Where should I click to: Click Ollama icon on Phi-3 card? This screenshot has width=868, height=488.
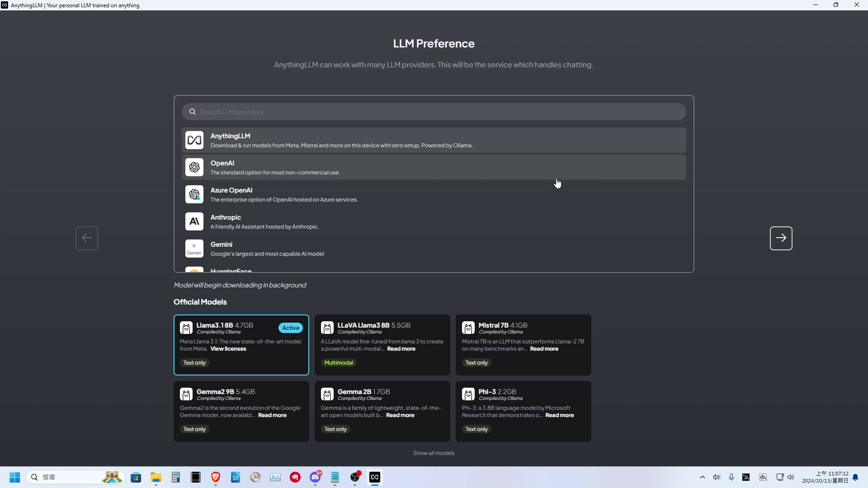tap(468, 394)
